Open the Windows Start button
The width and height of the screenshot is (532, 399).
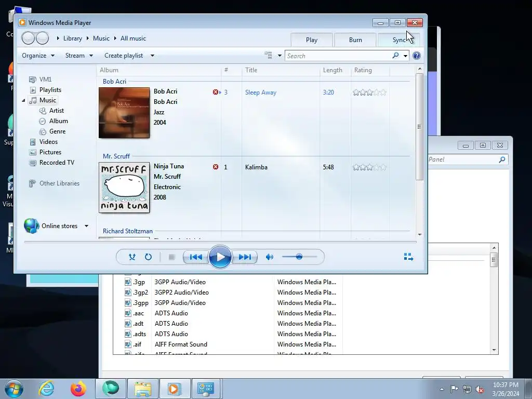(14, 389)
